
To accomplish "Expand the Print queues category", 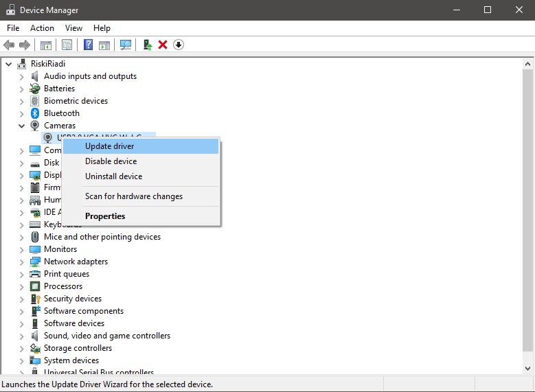I will 21,275.
